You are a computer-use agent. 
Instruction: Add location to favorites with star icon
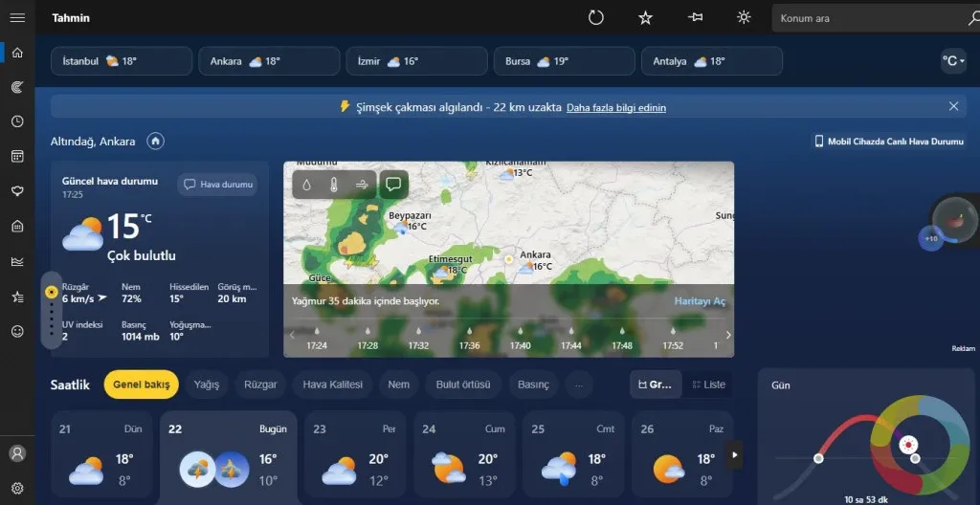point(645,17)
